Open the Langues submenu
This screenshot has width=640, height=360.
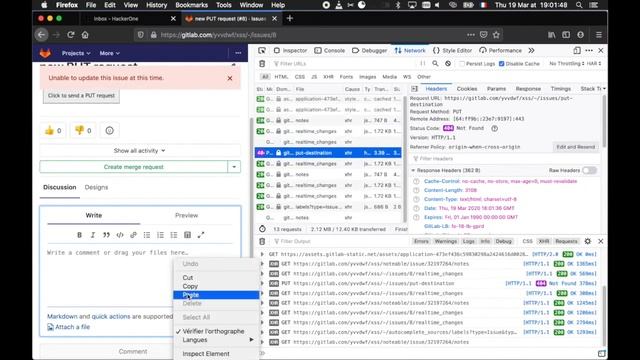point(216,340)
